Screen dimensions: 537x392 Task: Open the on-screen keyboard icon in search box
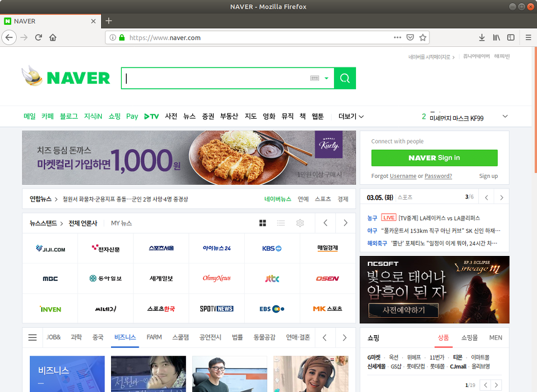point(314,79)
